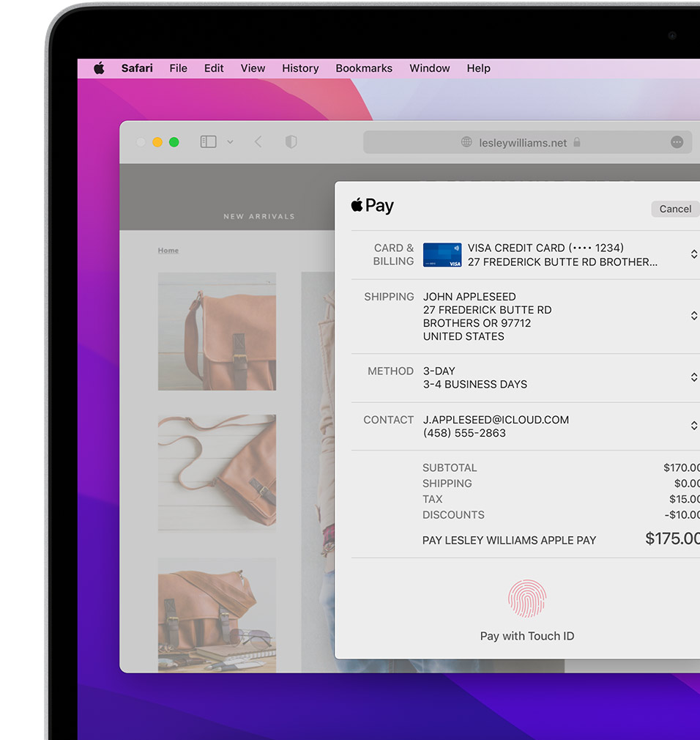Cancel the Apple Pay payment
Image resolution: width=700 pixels, height=740 pixels.
click(x=674, y=209)
